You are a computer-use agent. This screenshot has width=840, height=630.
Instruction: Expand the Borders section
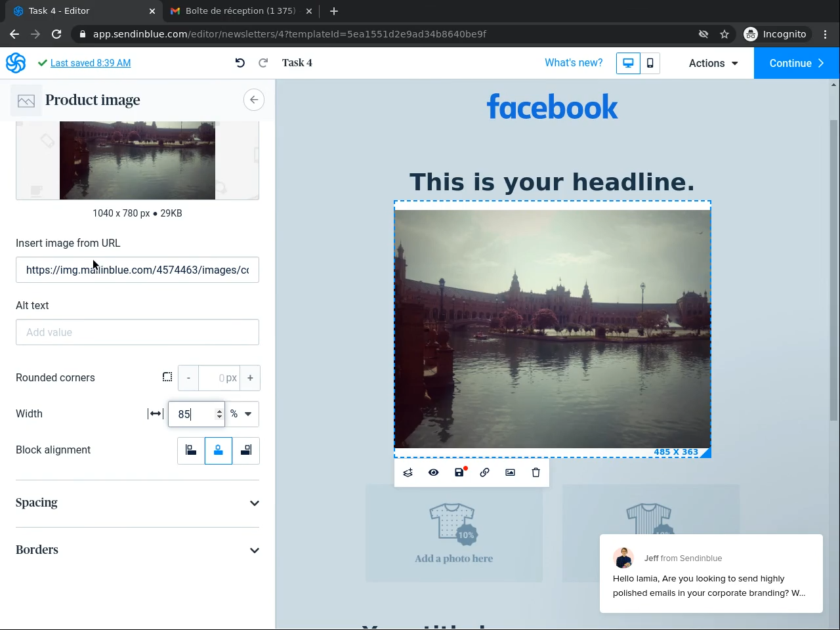click(137, 551)
